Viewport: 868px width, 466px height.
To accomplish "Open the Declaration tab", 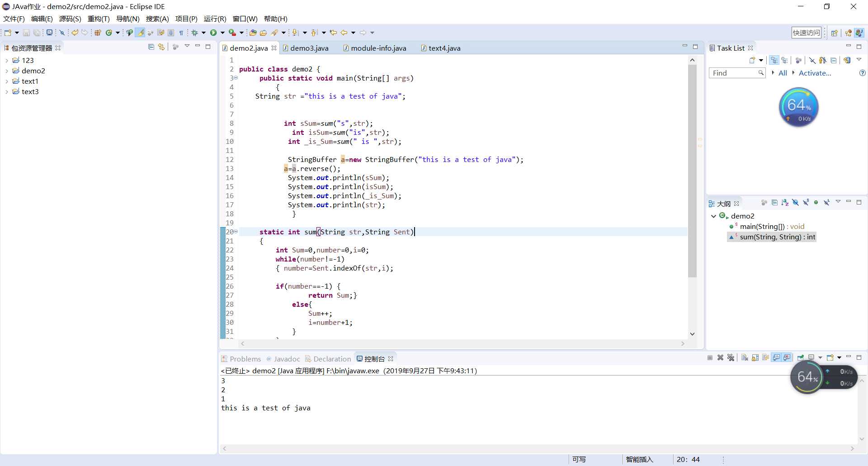I will point(328,359).
